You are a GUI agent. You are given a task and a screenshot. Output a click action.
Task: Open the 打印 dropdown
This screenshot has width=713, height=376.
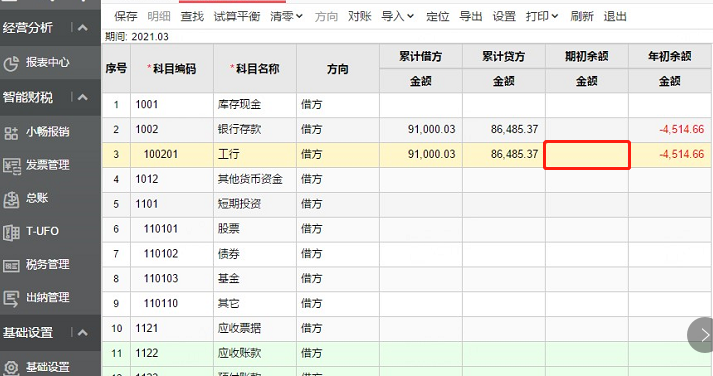[x=542, y=16]
